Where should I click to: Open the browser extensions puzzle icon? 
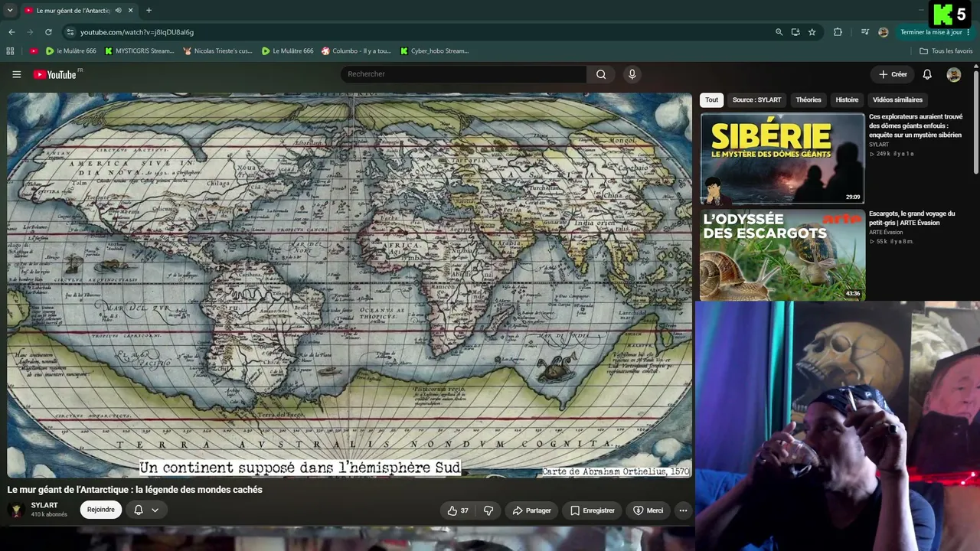point(838,32)
